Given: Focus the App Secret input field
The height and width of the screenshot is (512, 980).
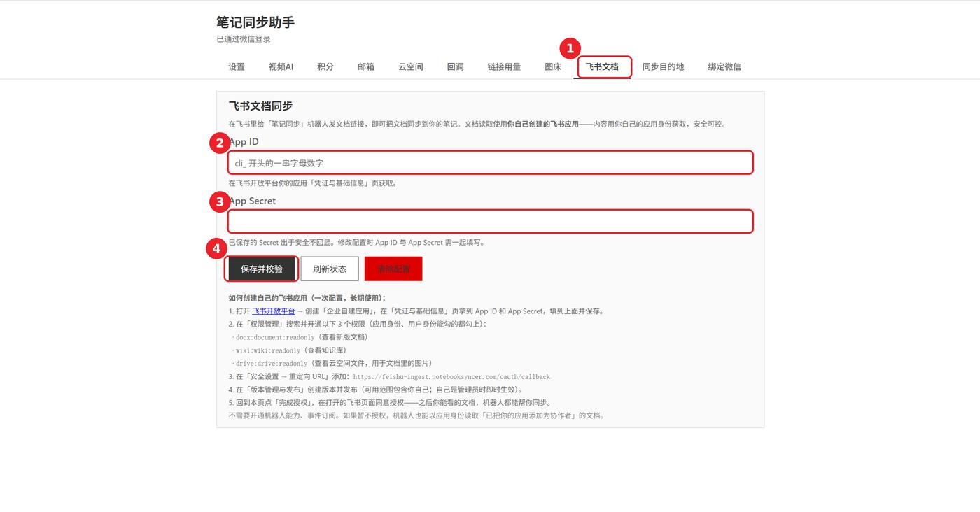Looking at the screenshot, I should [490, 222].
